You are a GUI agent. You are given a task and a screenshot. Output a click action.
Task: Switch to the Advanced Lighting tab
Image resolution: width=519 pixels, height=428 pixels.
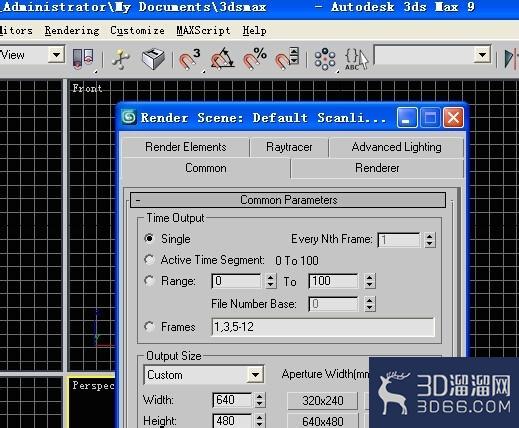396,147
